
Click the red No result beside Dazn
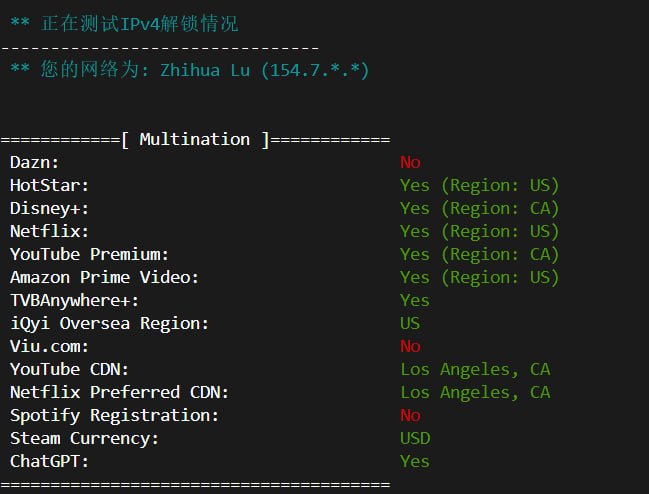410,162
